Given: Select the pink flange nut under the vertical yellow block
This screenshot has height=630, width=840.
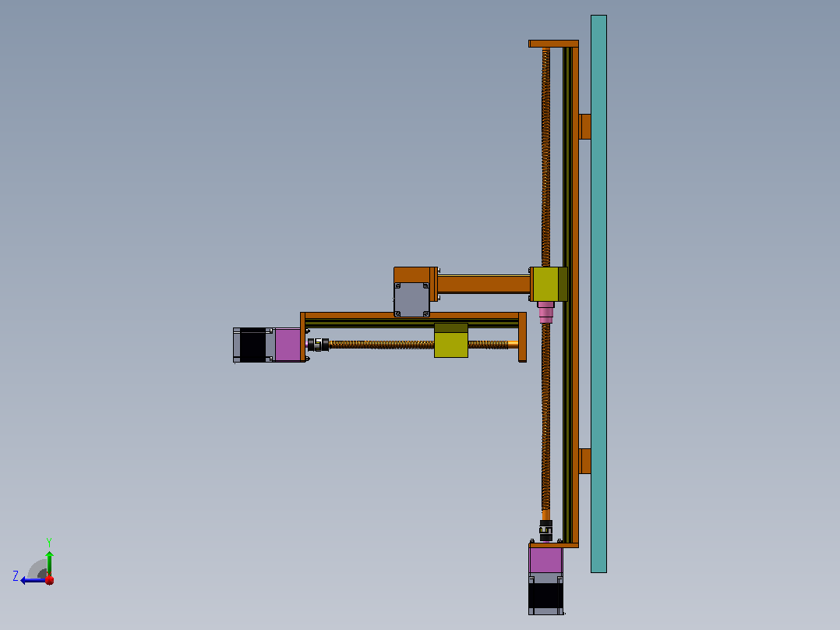Looking at the screenshot, I should point(546,312).
